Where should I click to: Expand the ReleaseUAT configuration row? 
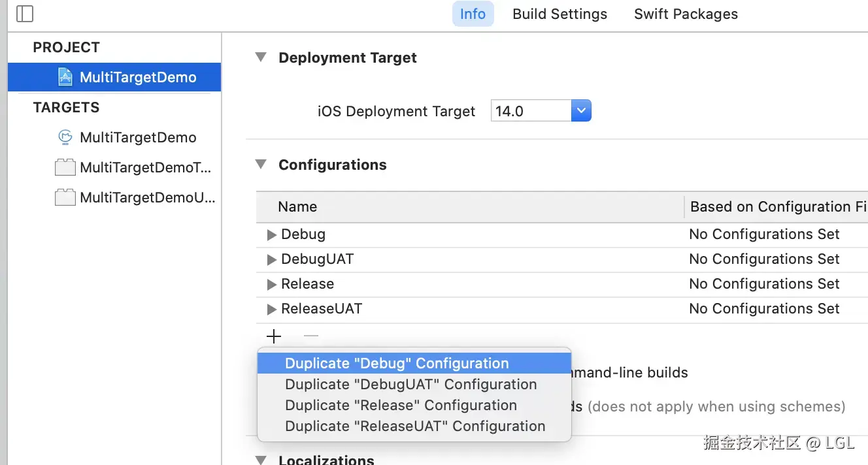point(272,309)
